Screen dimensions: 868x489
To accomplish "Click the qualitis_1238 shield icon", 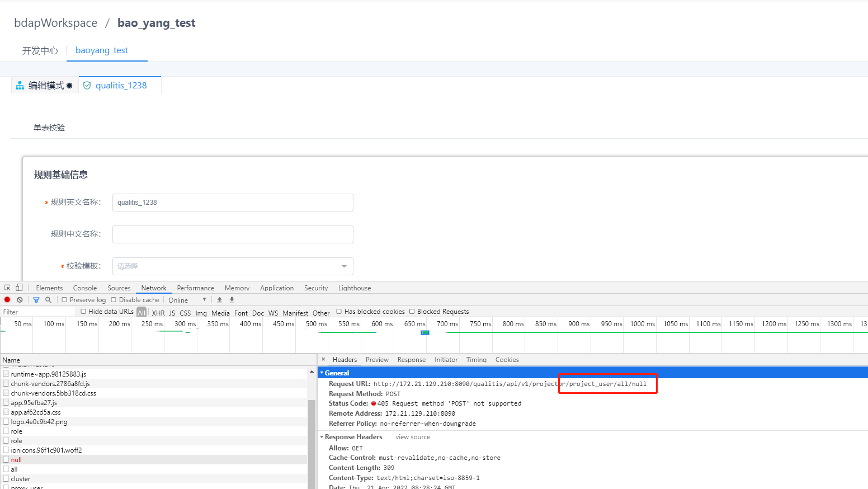I will pos(87,86).
